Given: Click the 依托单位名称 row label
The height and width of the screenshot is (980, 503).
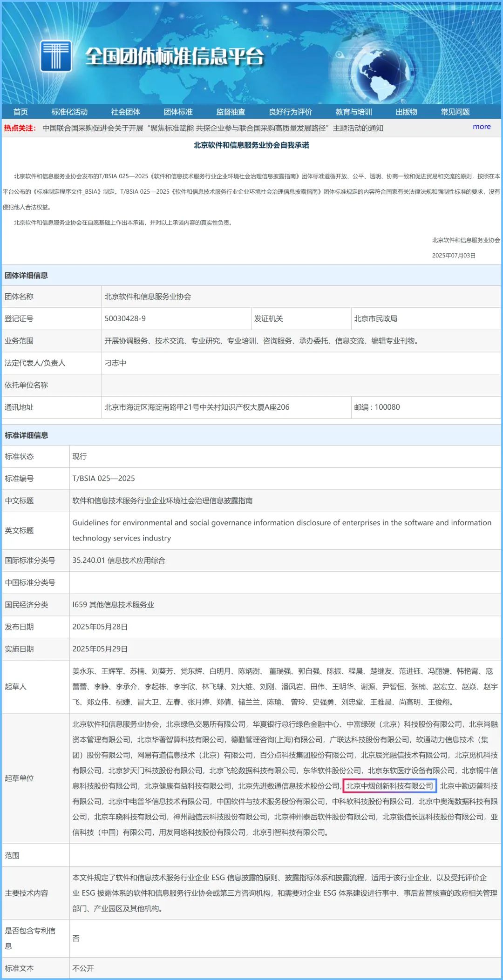Looking at the screenshot, I should pos(26,385).
